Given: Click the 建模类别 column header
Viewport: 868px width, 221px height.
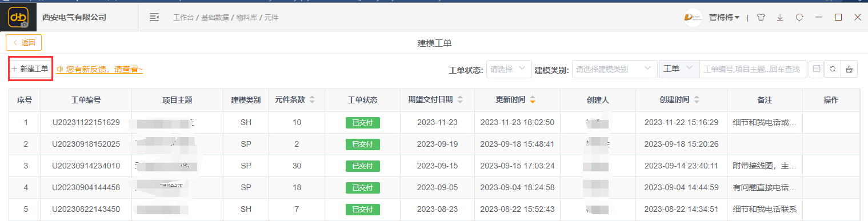Looking at the screenshot, I should (x=246, y=100).
